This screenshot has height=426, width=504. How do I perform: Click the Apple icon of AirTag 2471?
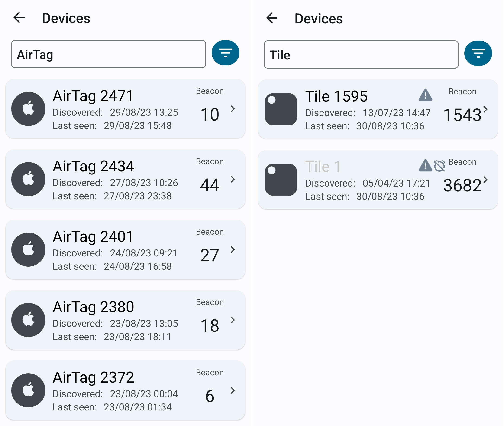pyautogui.click(x=28, y=109)
